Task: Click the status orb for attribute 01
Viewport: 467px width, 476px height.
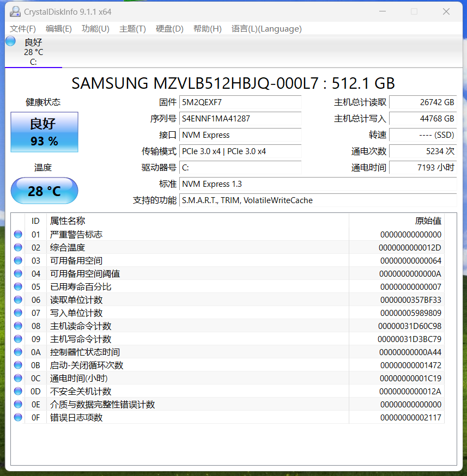Action: coord(19,235)
